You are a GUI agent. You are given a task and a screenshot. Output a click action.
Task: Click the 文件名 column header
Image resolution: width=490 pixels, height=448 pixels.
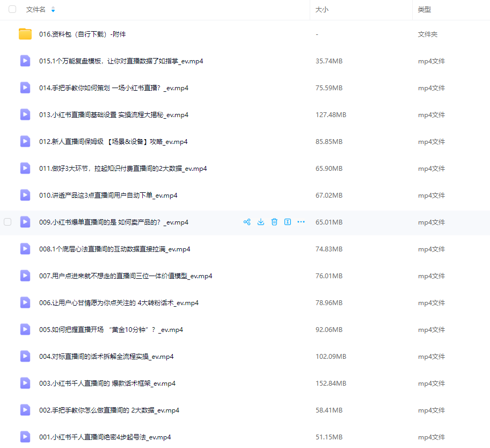35,10
